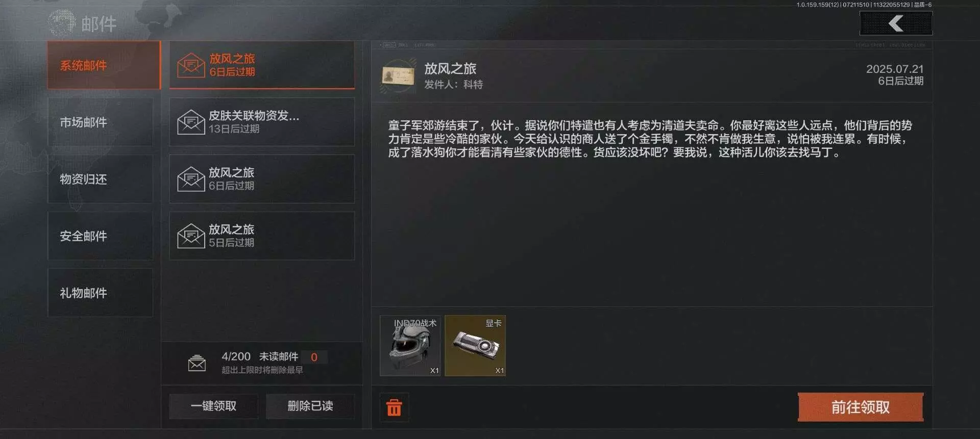980x439 pixels.
Task: Select the IND70 tactical helmet item
Action: pos(410,346)
